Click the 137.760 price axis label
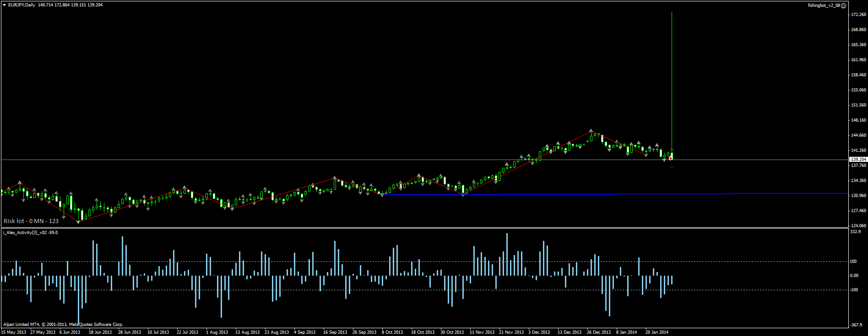 coord(858,165)
